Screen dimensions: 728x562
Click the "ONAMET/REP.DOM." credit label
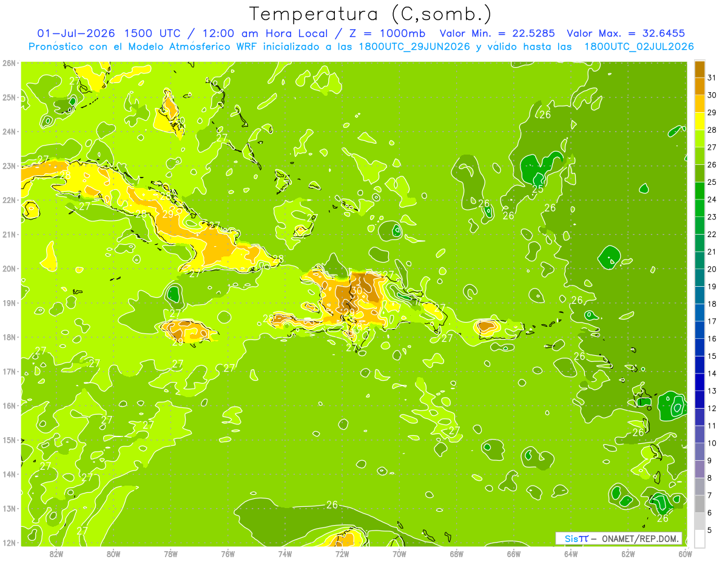(x=640, y=538)
